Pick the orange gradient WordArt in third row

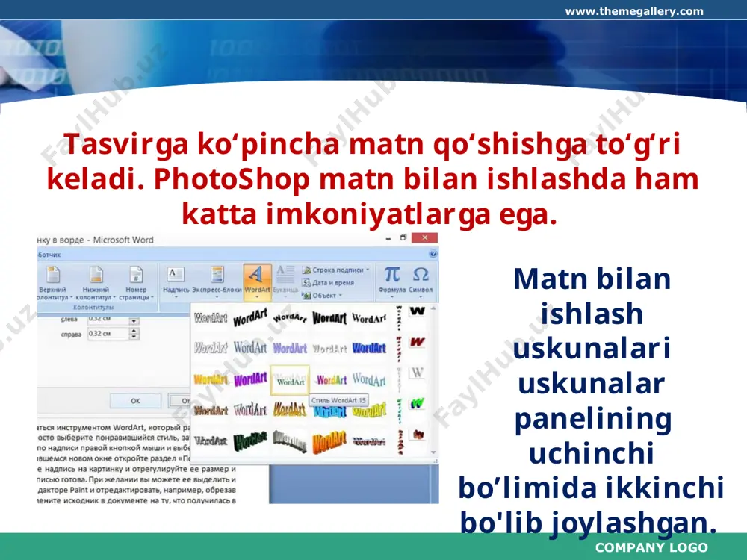click(211, 379)
